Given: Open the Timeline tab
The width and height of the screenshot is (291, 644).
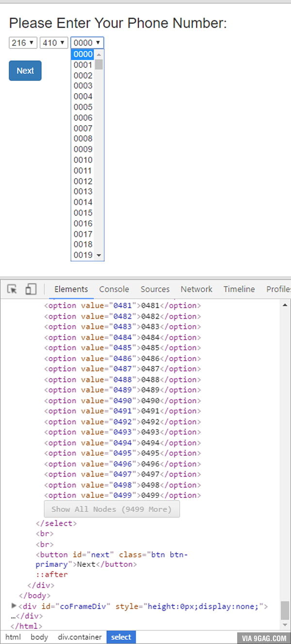Looking at the screenshot, I should pos(239,289).
